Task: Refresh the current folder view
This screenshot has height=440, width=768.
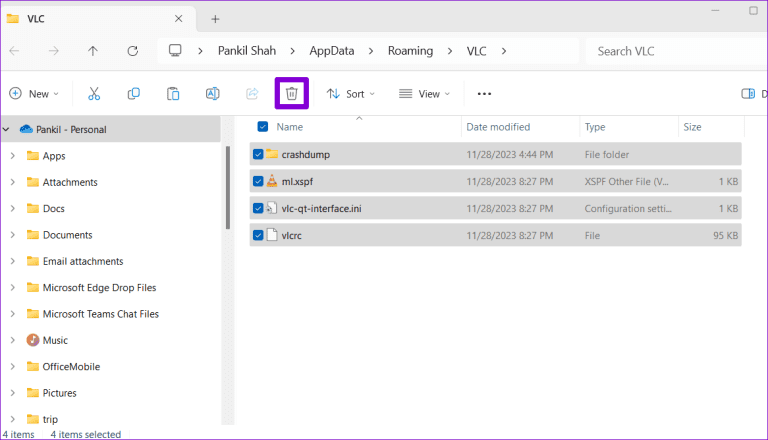Action: (x=132, y=50)
